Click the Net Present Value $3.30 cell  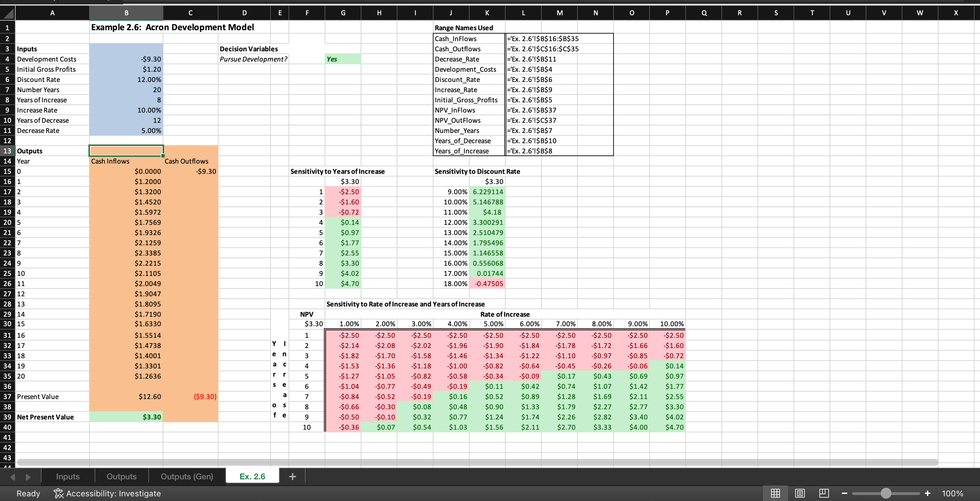pyautogui.click(x=126, y=417)
